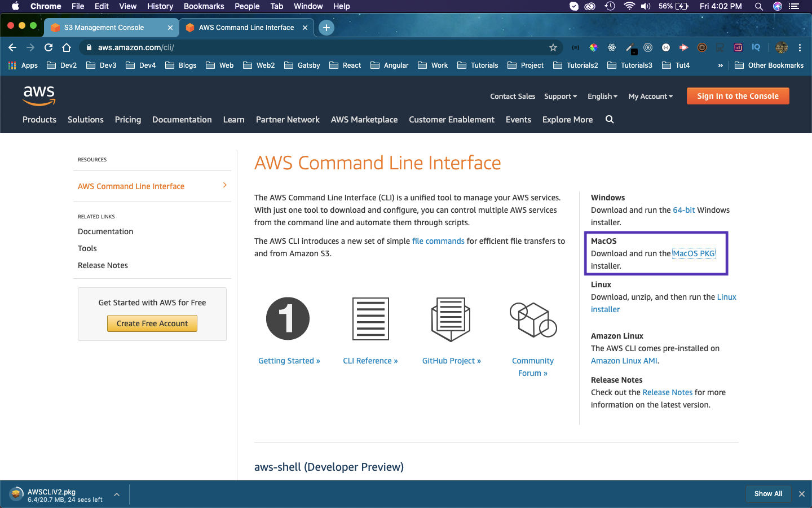Expand the AWSCLIV2.pkg download options arrow

click(117, 494)
